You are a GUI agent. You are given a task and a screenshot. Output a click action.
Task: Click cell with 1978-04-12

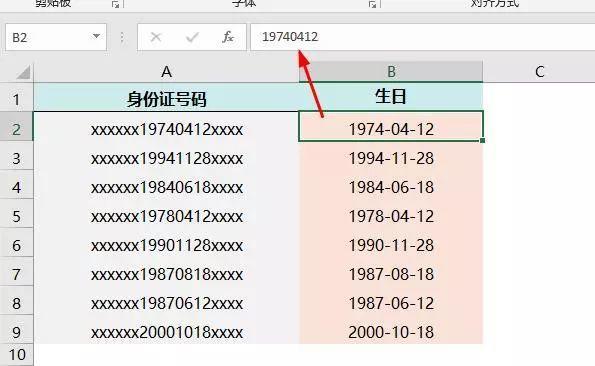[x=391, y=214]
